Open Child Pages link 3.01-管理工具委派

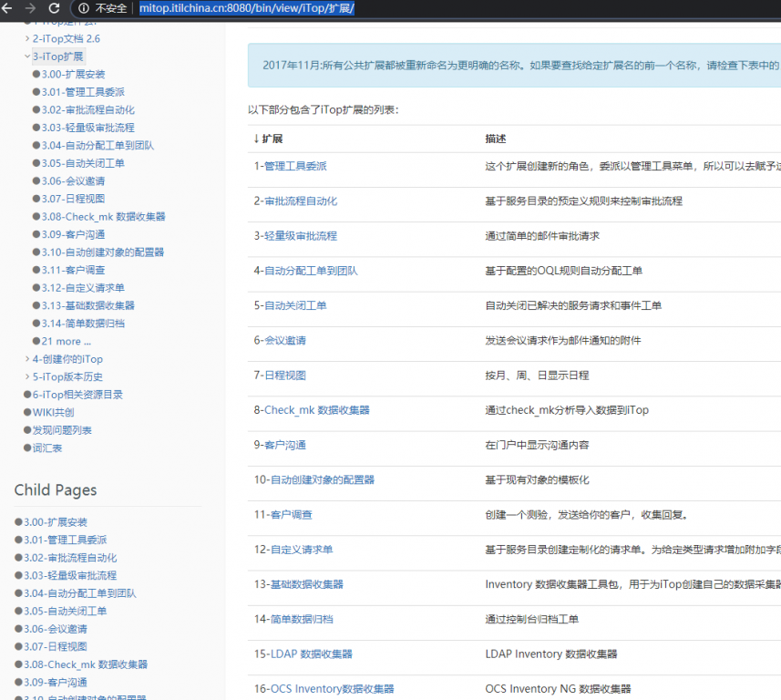[66, 540]
